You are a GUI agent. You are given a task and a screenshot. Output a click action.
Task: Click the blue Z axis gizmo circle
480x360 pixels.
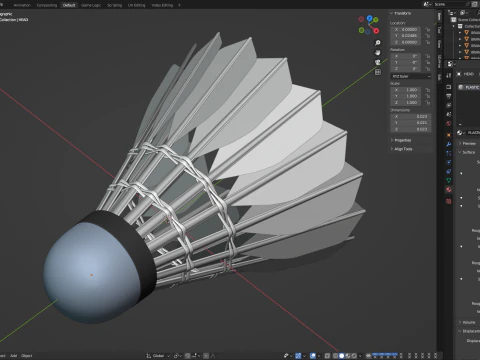[x=370, y=18]
